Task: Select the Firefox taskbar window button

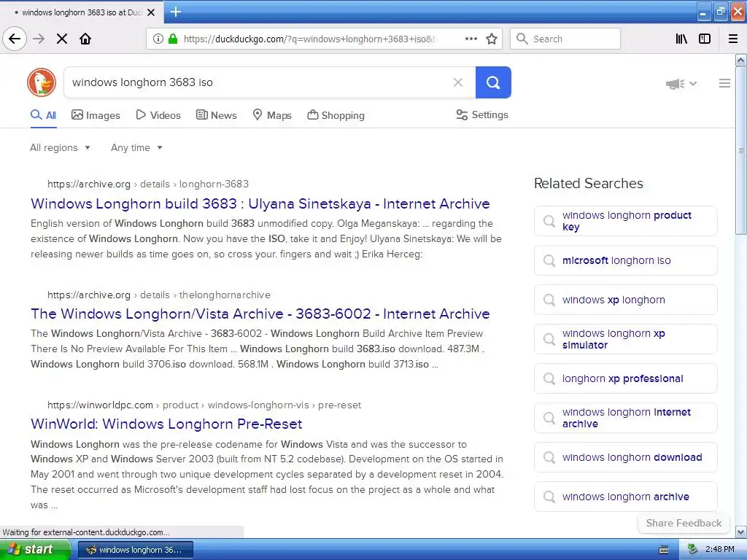Action: [135, 550]
